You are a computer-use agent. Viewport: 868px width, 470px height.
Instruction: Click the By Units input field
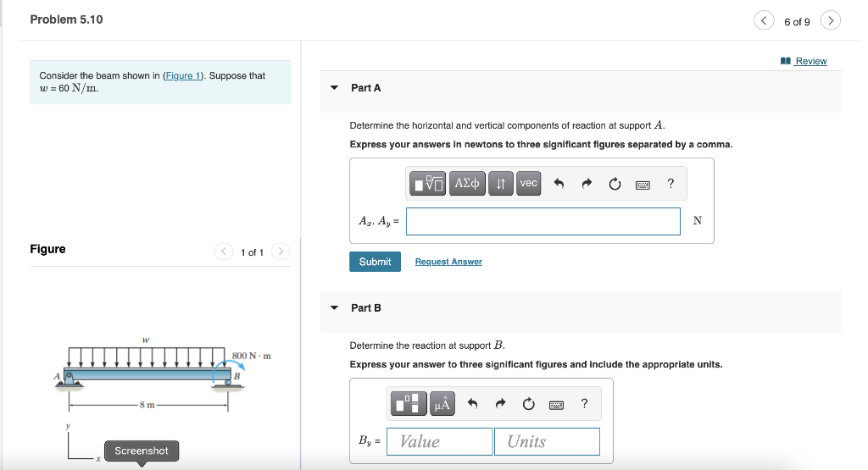[x=547, y=441]
